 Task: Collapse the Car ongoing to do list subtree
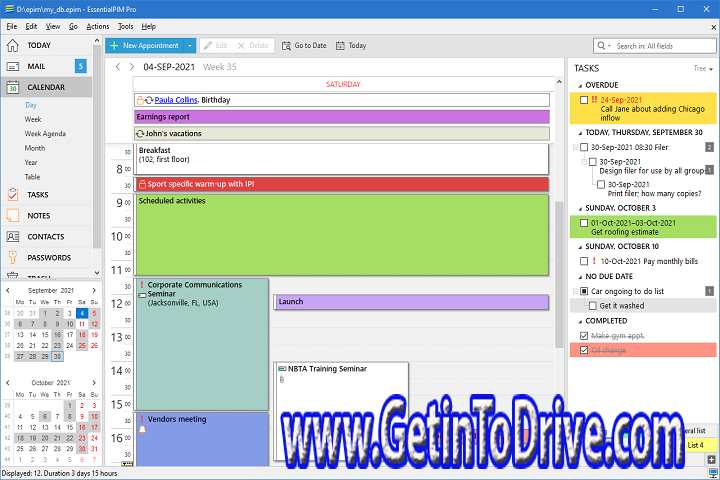tap(575, 291)
